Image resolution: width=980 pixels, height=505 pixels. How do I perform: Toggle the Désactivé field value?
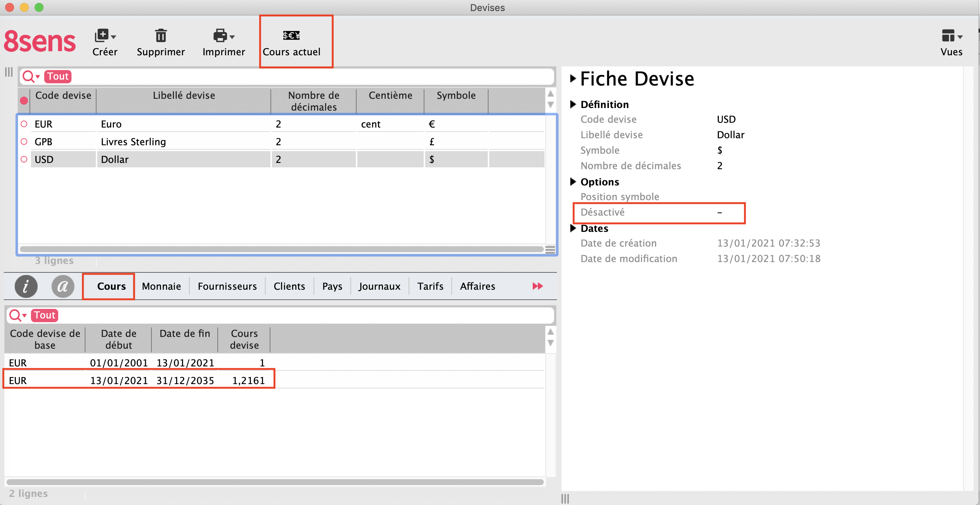point(720,212)
